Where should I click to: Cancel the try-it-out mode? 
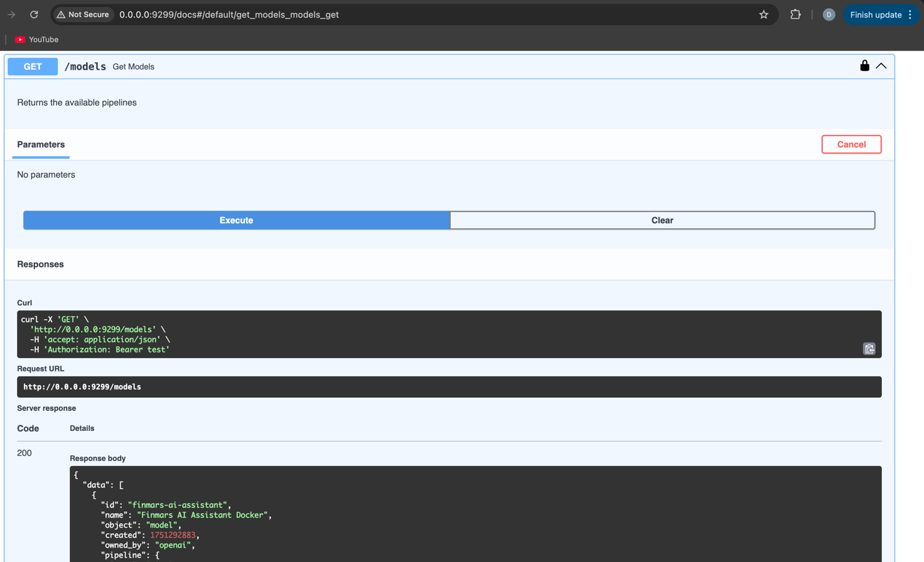coord(851,144)
